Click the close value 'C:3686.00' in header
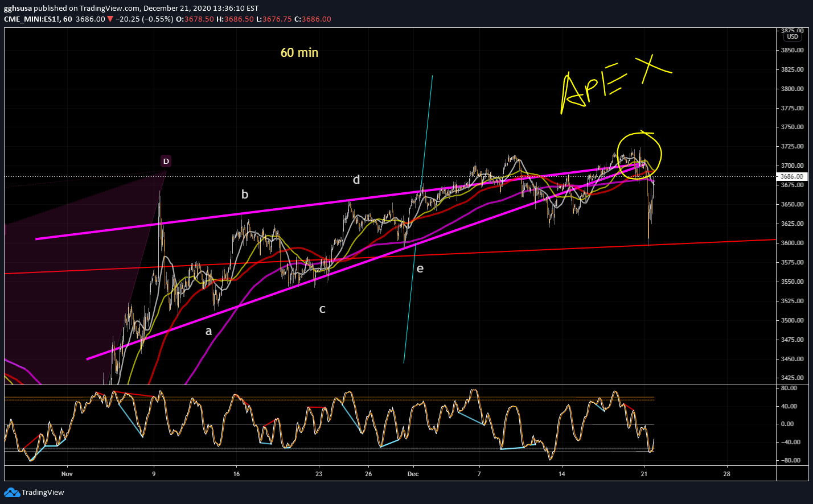813x504 pixels. click(312, 19)
